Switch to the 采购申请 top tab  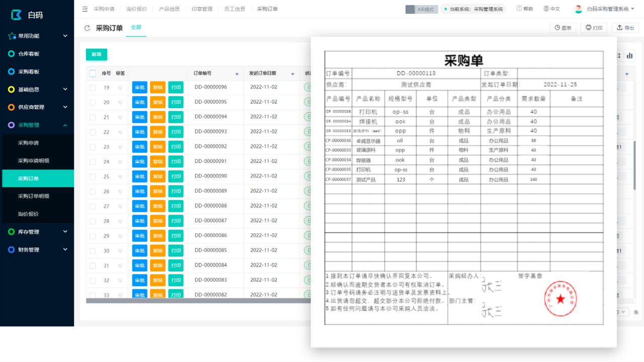104,9
